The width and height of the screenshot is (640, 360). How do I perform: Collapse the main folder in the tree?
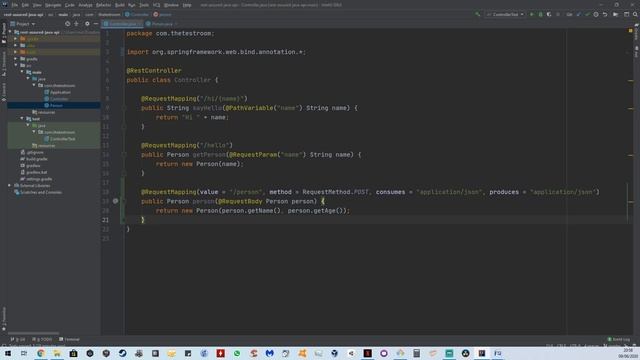click(x=22, y=72)
